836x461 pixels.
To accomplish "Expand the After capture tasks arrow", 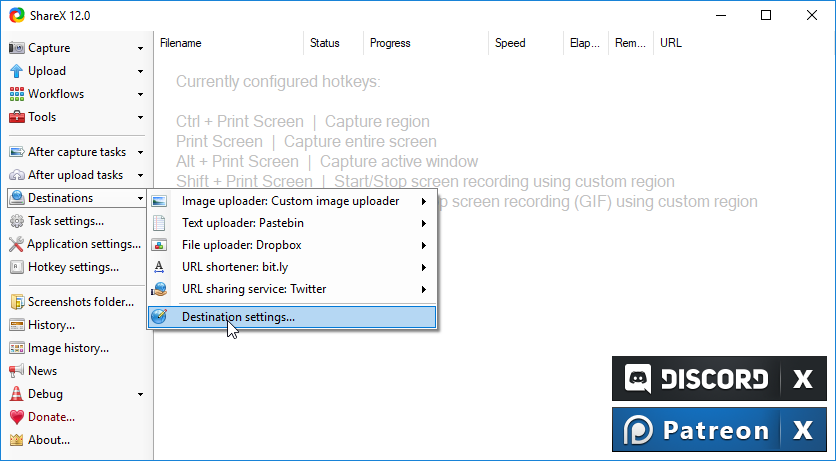I will pyautogui.click(x=140, y=152).
